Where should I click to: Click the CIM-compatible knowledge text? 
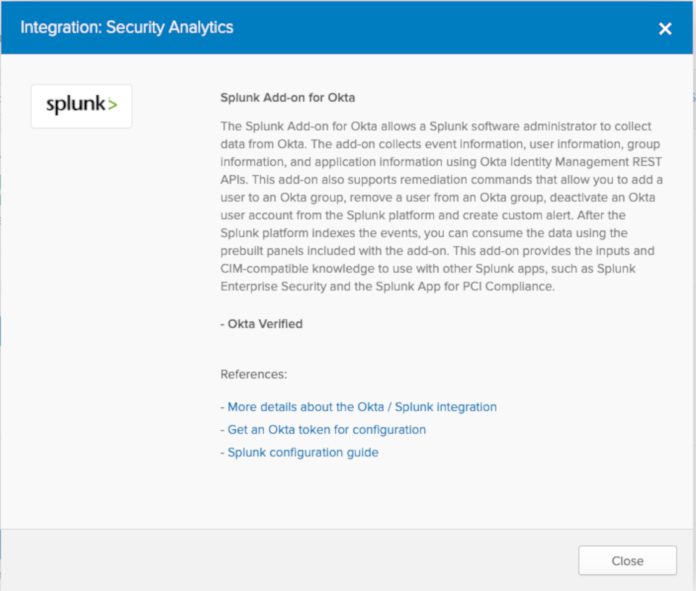click(x=292, y=269)
